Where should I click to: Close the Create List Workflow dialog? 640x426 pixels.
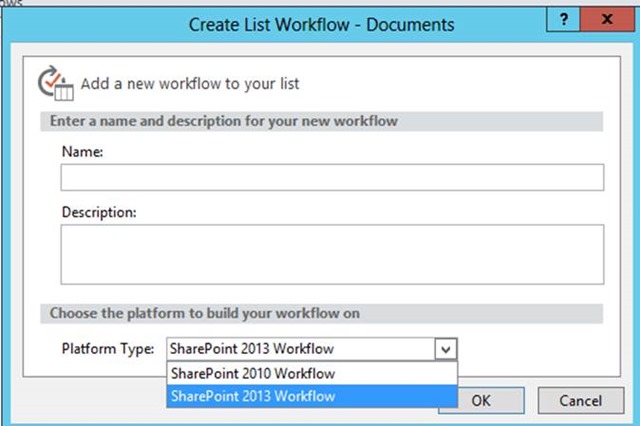coord(607,19)
